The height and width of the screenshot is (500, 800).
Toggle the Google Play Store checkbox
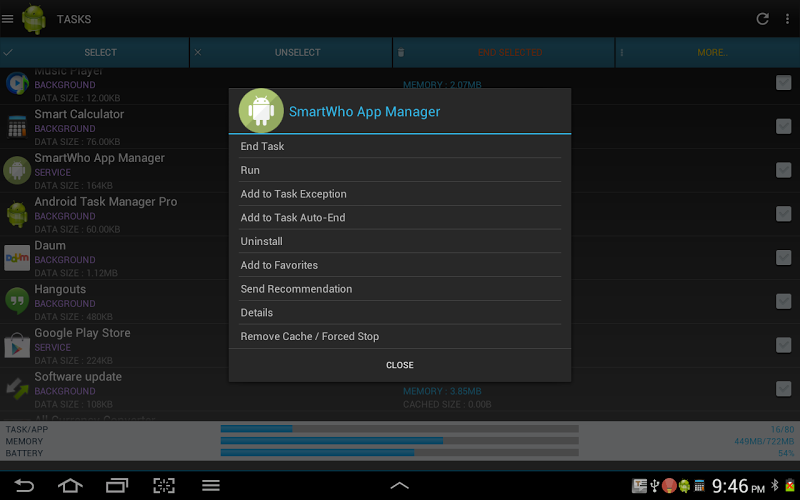783,345
